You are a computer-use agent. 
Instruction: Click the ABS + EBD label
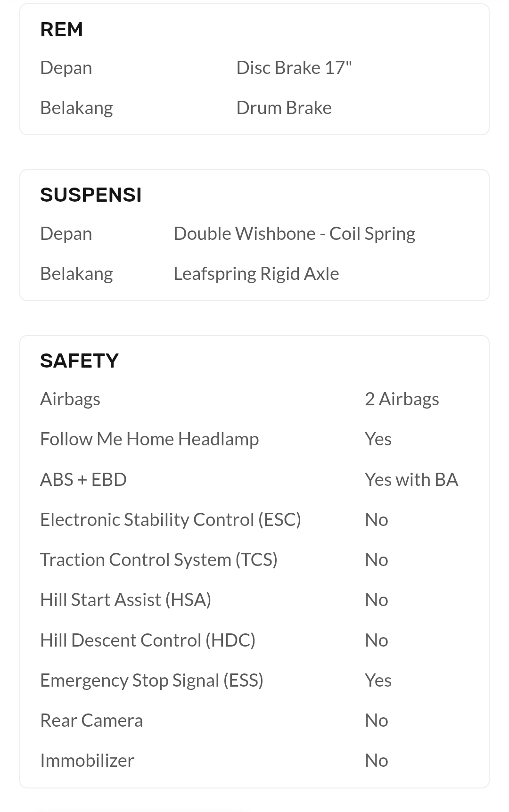click(x=83, y=480)
